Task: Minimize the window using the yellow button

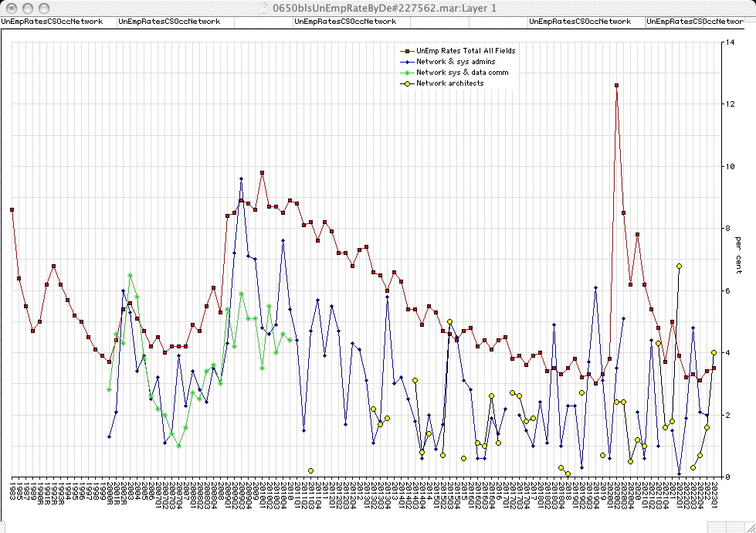Action: [25, 8]
